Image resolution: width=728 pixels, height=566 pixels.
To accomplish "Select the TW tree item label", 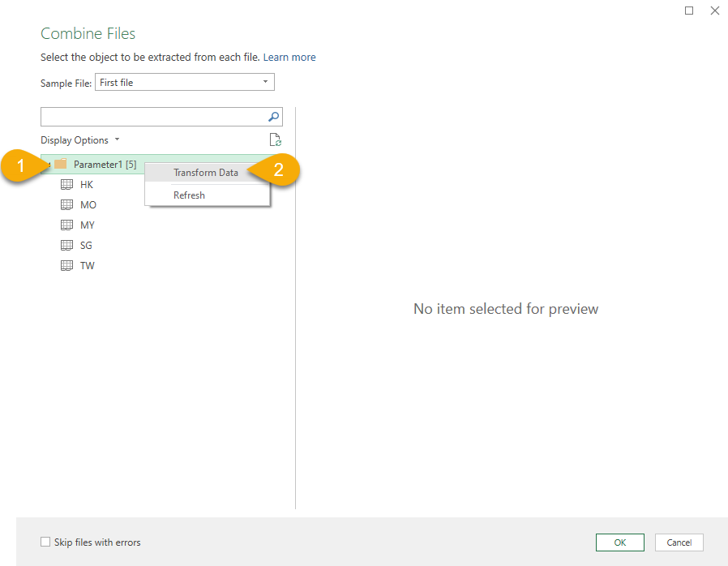I will tap(88, 266).
